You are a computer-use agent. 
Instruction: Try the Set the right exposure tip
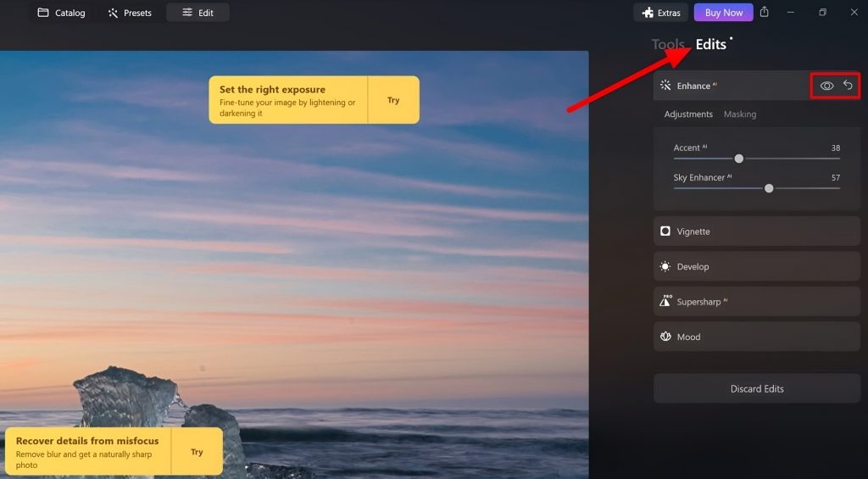click(393, 100)
